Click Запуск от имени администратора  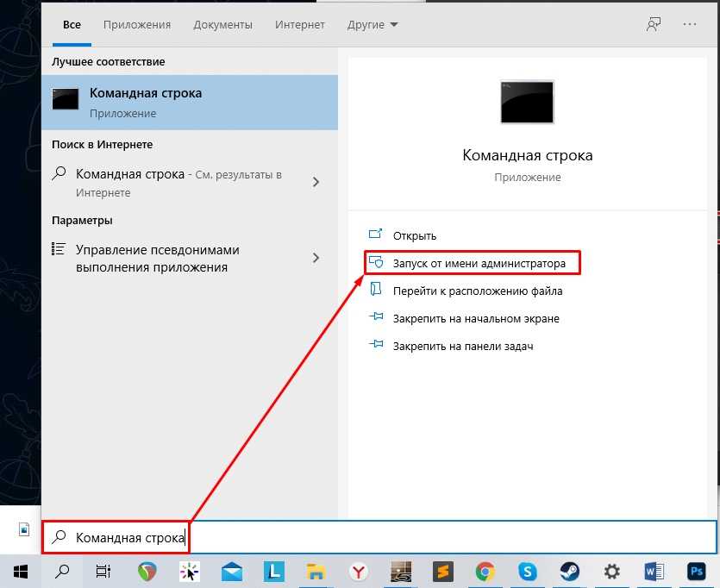pos(479,263)
